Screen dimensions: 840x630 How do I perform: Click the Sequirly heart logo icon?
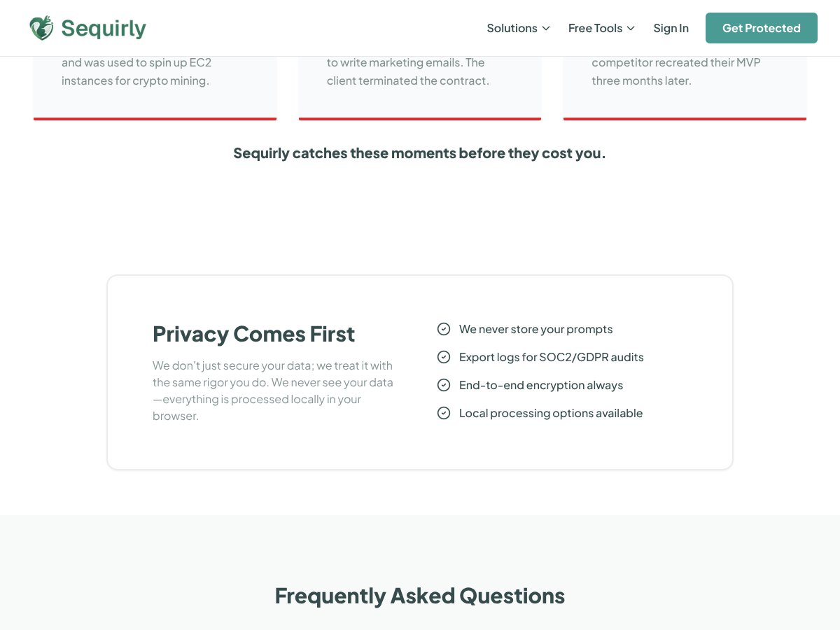tap(41, 28)
